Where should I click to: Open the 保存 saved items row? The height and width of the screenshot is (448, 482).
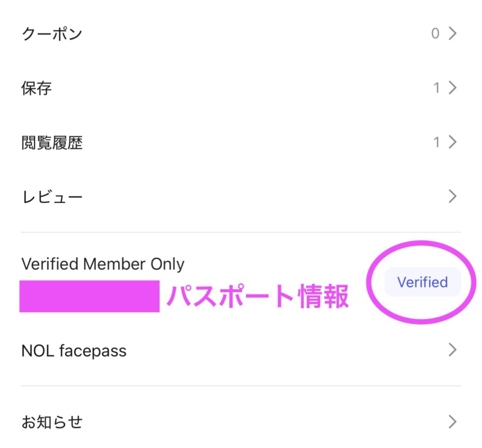[37, 88]
